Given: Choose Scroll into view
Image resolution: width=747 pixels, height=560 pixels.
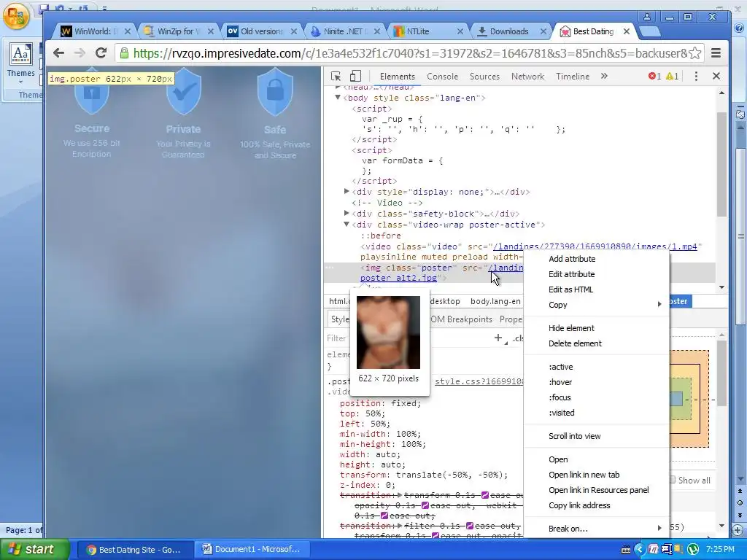Looking at the screenshot, I should point(597,436).
